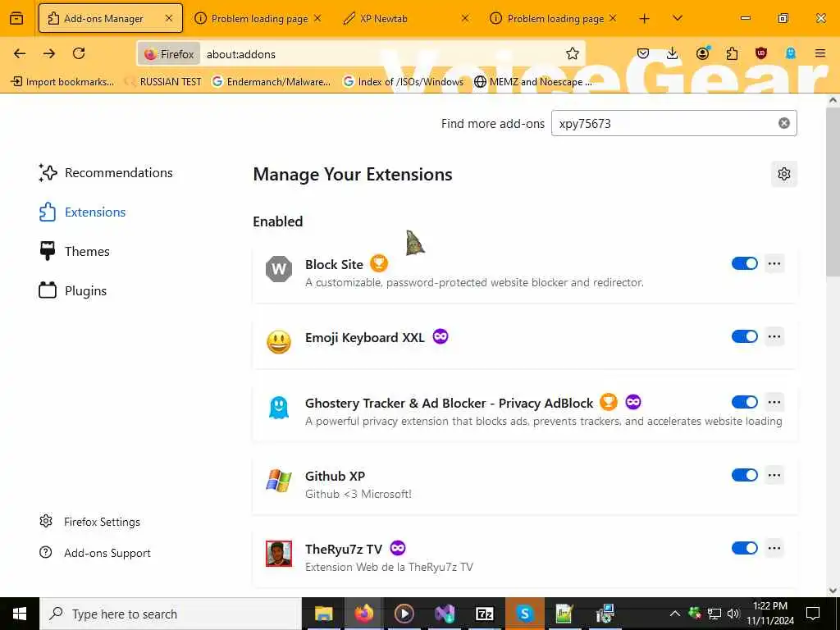
Task: Open the new tab plus button
Action: coord(644,19)
